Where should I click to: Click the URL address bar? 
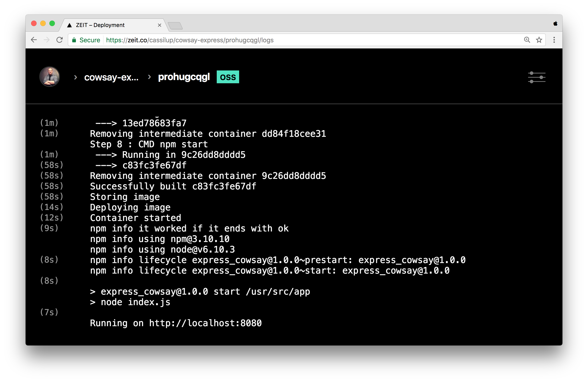tap(297, 40)
